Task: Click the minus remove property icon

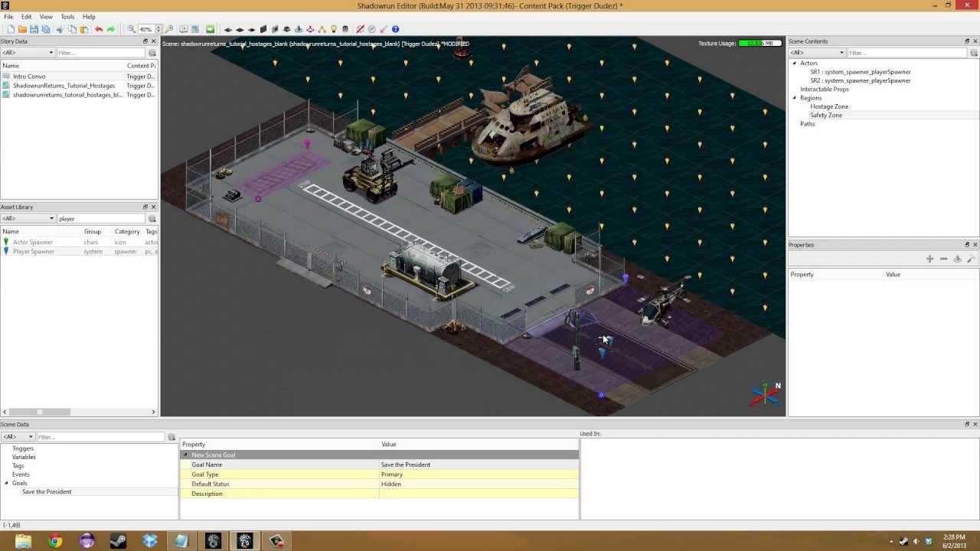Action: pos(943,259)
